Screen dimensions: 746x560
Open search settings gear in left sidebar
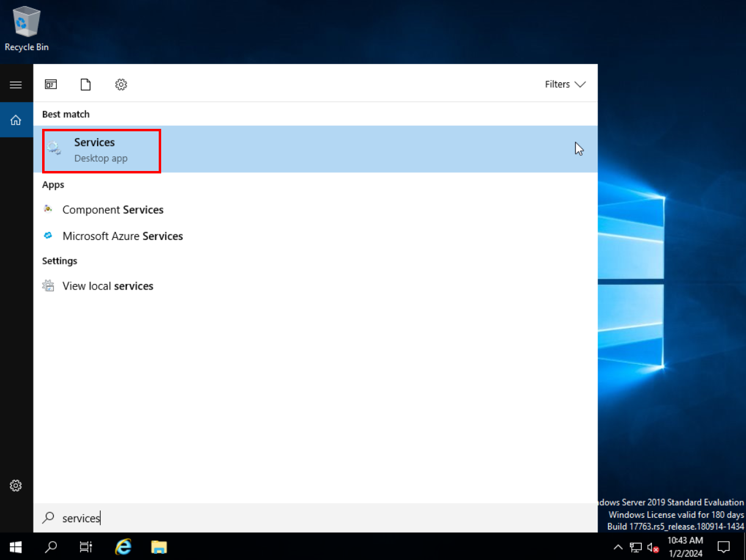[16, 486]
